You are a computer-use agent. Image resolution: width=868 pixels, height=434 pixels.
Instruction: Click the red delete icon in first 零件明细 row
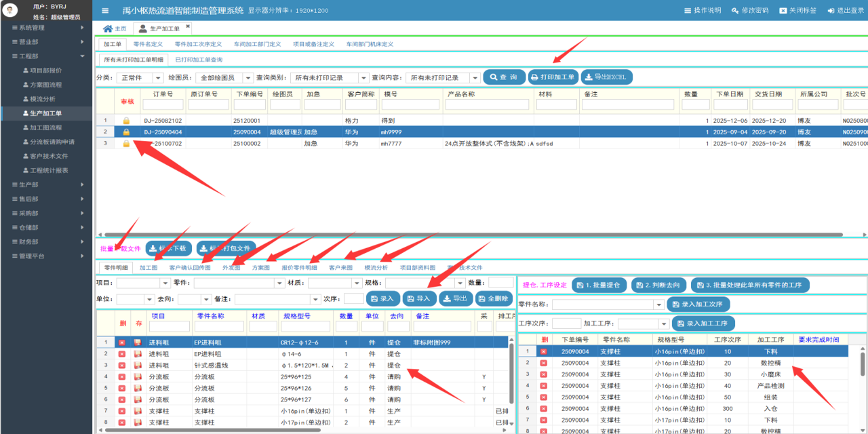coord(122,342)
